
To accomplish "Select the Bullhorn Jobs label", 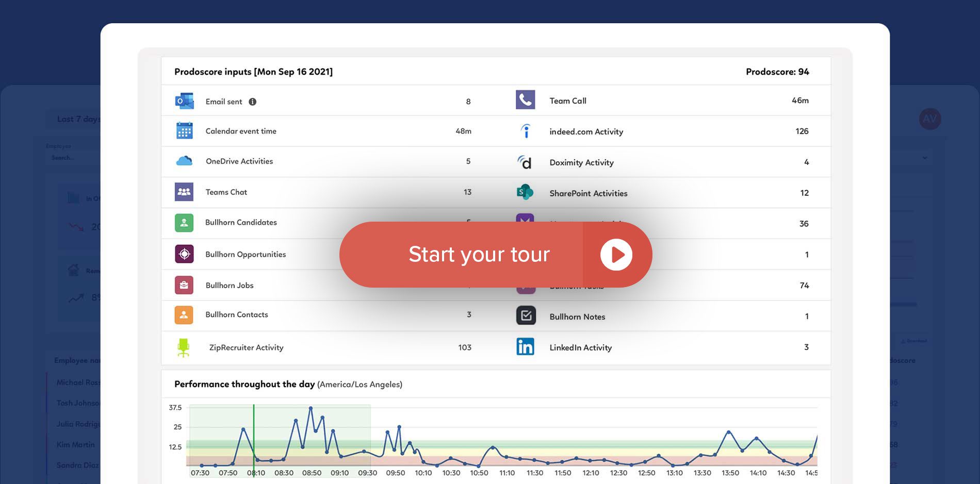I will [230, 285].
